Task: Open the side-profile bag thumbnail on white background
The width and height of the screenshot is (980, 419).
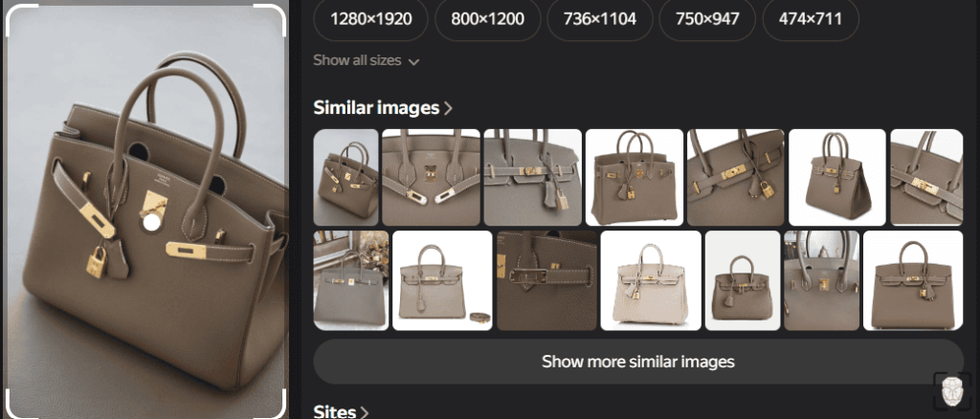Action: [836, 177]
